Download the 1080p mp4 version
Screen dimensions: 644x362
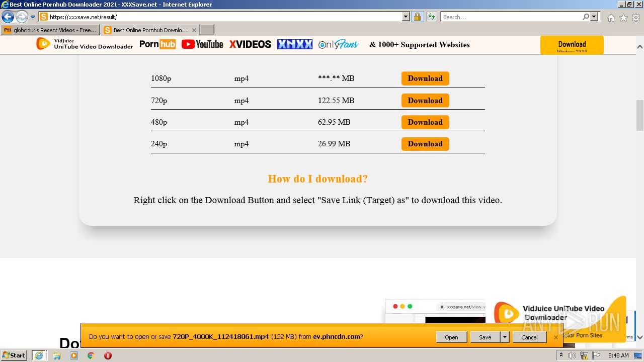pyautogui.click(x=425, y=78)
